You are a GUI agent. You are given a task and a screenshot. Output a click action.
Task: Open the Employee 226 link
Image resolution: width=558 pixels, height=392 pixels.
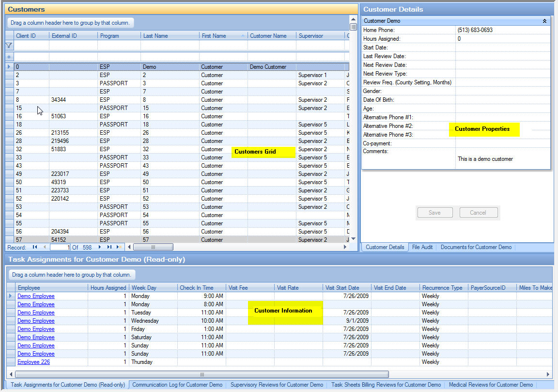34,362
